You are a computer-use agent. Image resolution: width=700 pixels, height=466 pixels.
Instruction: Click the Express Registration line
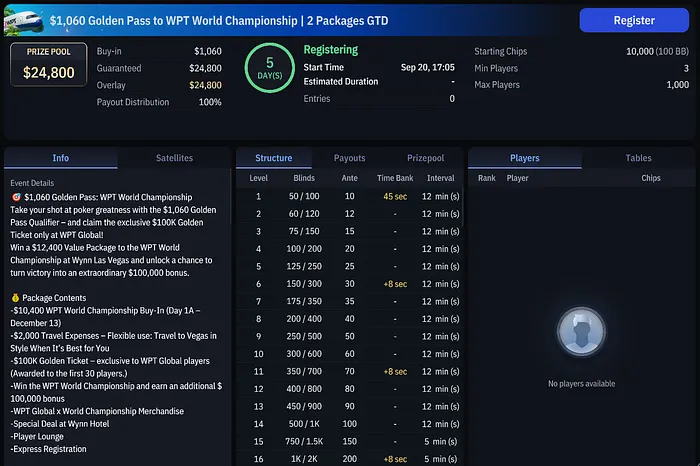[x=49, y=449]
